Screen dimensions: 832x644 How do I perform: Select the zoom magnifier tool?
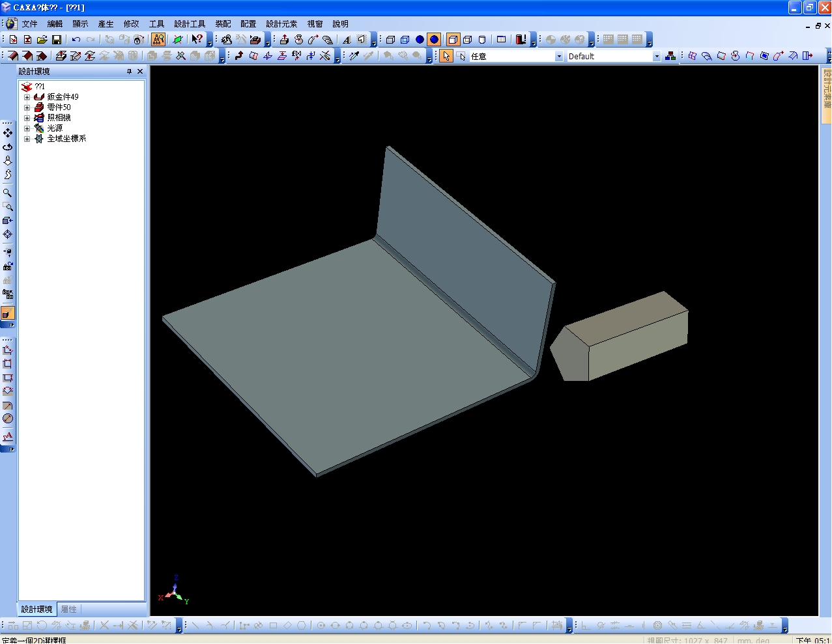pos(8,193)
